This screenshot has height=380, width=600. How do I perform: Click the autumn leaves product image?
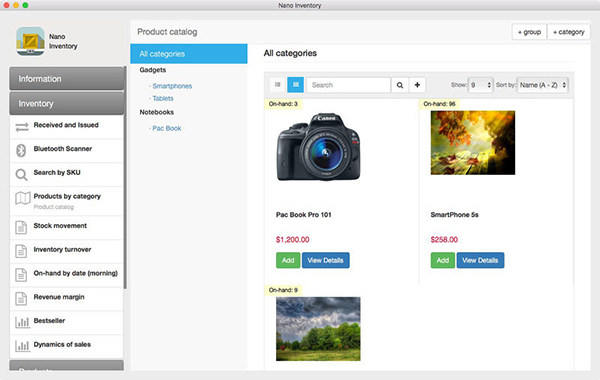(473, 143)
